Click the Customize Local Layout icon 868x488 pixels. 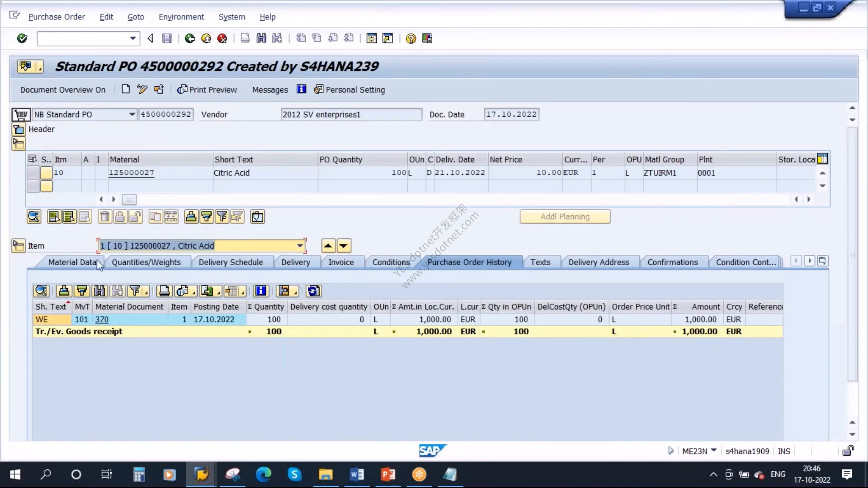(x=427, y=38)
